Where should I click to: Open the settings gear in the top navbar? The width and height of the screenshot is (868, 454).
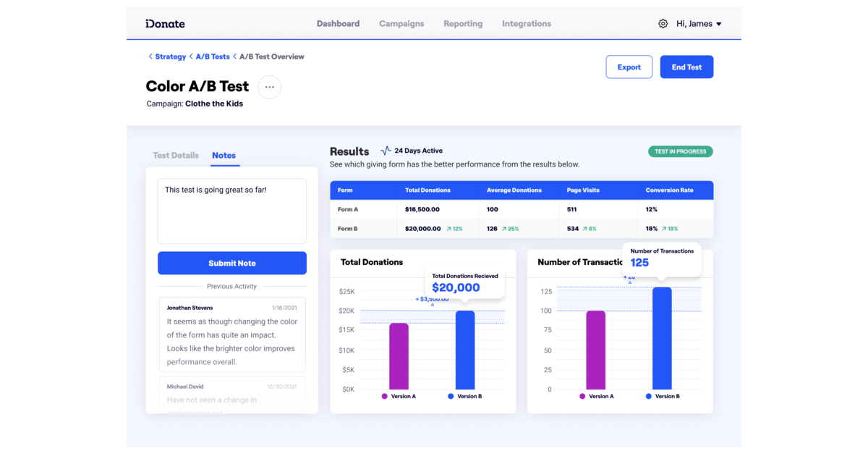[x=663, y=23]
